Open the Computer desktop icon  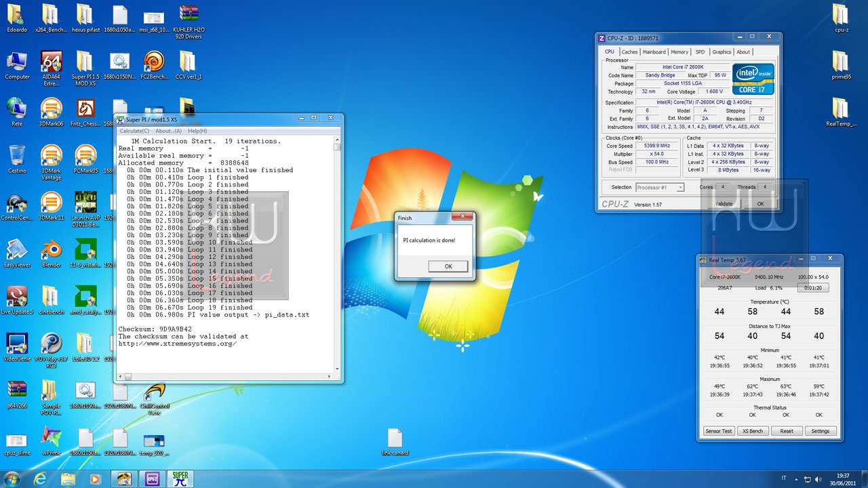[x=17, y=65]
